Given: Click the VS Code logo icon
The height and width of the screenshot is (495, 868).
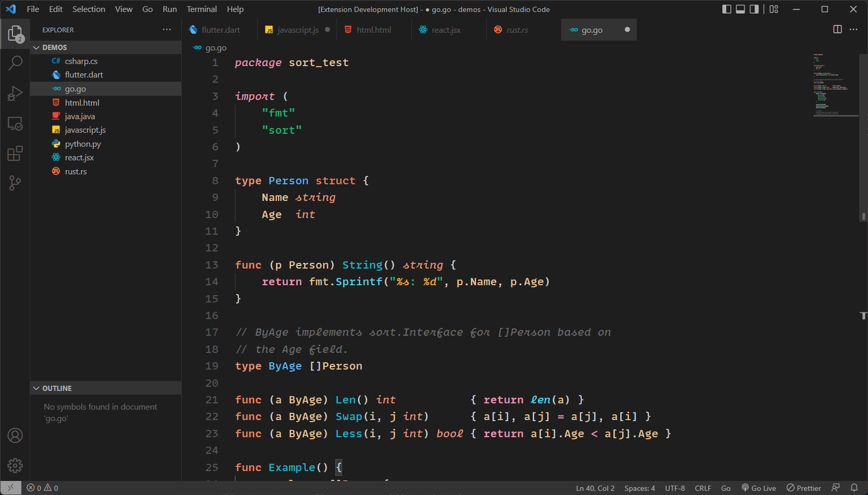Looking at the screenshot, I should pyautogui.click(x=11, y=9).
